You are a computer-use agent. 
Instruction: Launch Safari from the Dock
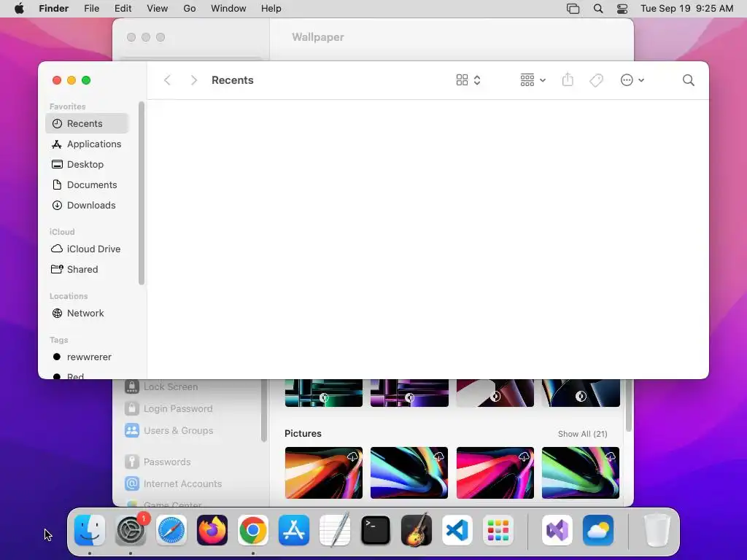pos(171,530)
